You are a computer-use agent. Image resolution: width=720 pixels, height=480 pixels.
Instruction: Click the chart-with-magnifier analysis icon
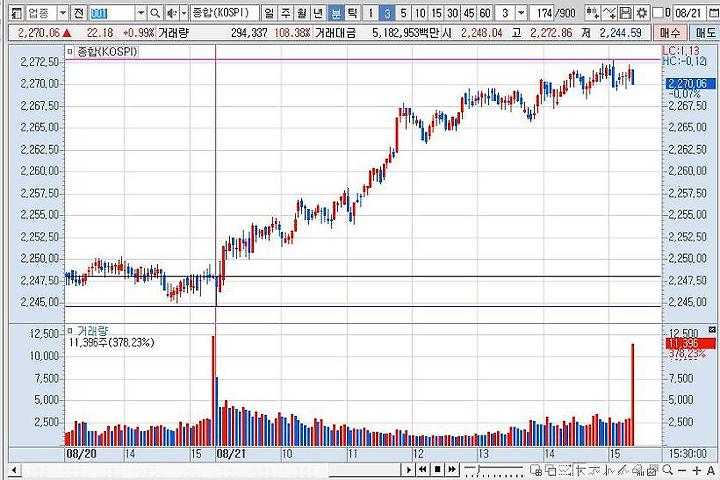coord(638,470)
